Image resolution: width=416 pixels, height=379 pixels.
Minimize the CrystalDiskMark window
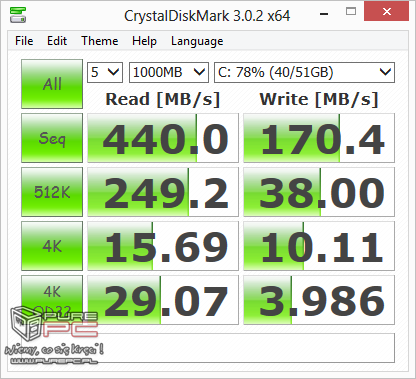point(324,14)
